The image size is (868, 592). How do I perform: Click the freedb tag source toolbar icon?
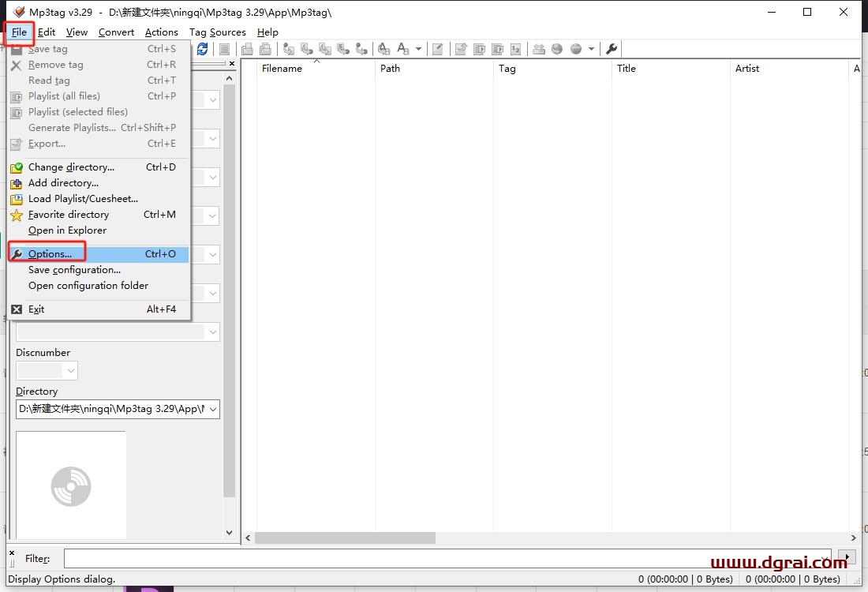pos(539,49)
